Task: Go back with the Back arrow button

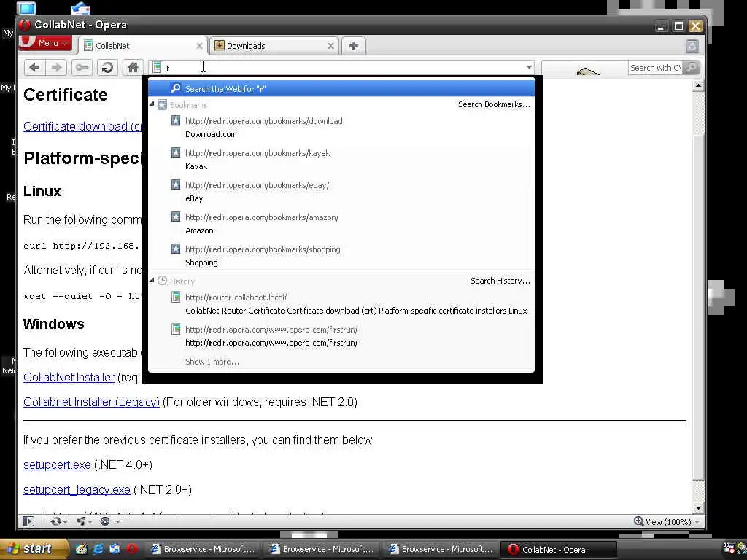Action: 34,68
